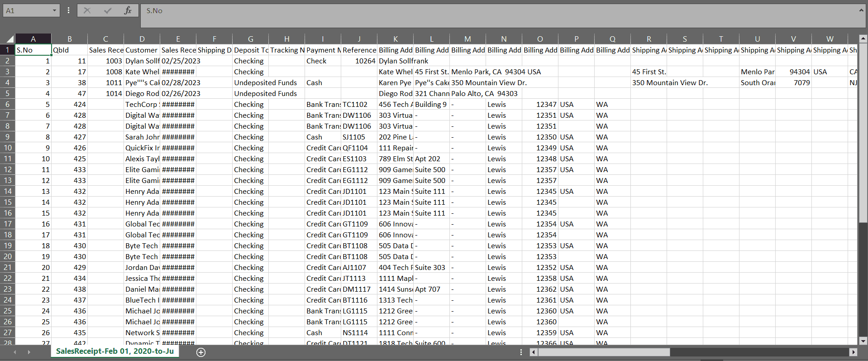The height and width of the screenshot is (361, 868).
Task: Click the tab split handle dots near scrollbar
Action: tap(521, 352)
